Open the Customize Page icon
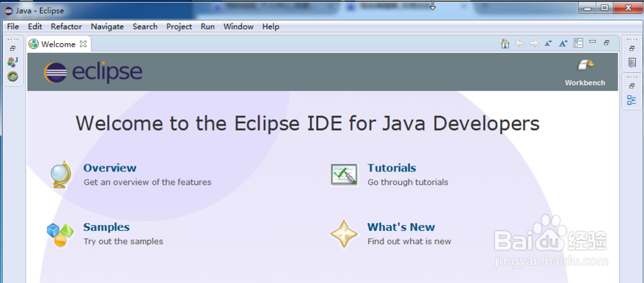The image size is (644, 283). 578,43
